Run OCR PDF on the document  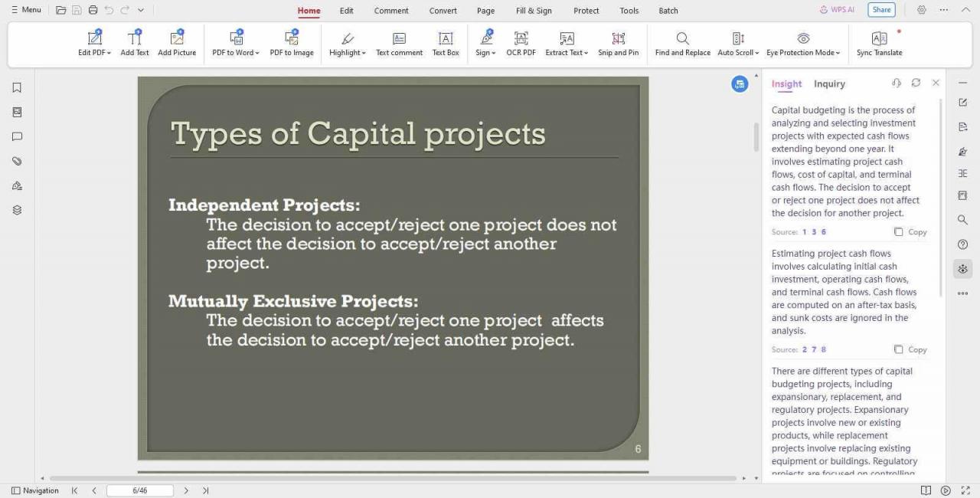pos(521,43)
